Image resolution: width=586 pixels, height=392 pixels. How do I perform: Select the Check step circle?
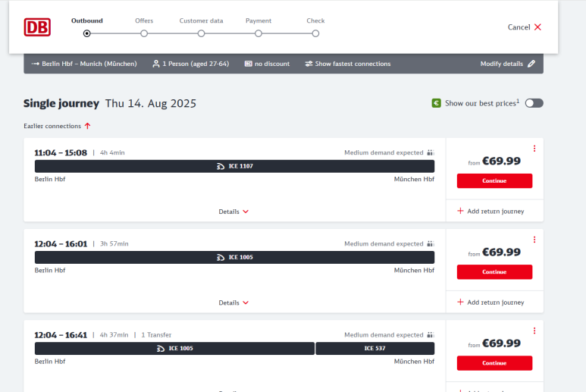pos(315,33)
